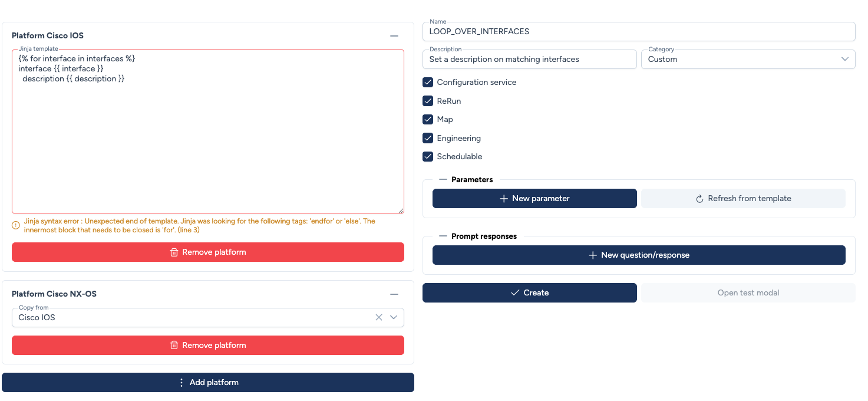The width and height of the screenshot is (868, 401).
Task: Disable the Schedulable checkbox
Action: (428, 157)
